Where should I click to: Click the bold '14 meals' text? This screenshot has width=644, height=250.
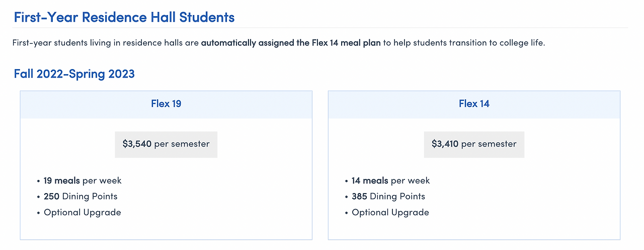[x=370, y=180]
